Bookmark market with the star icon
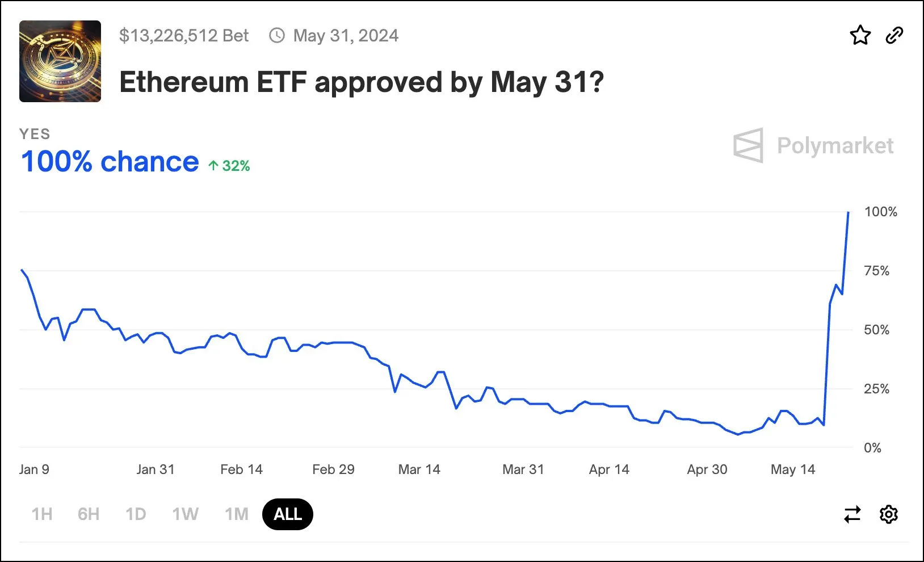The width and height of the screenshot is (924, 562). click(x=860, y=35)
